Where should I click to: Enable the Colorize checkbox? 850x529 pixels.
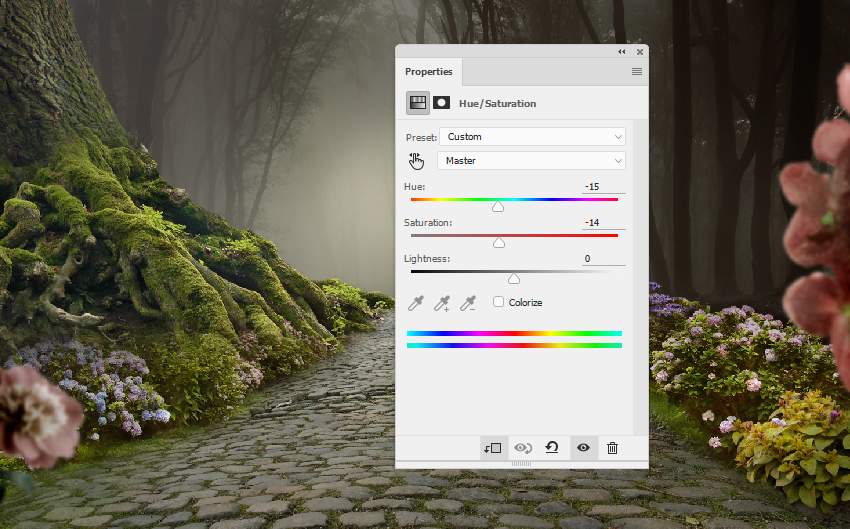(x=498, y=302)
